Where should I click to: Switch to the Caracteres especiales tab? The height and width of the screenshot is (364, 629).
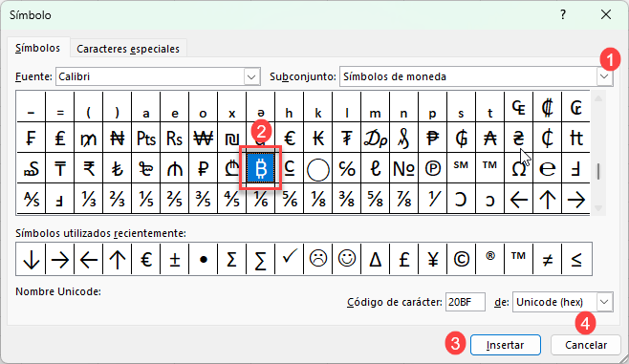[x=128, y=49]
